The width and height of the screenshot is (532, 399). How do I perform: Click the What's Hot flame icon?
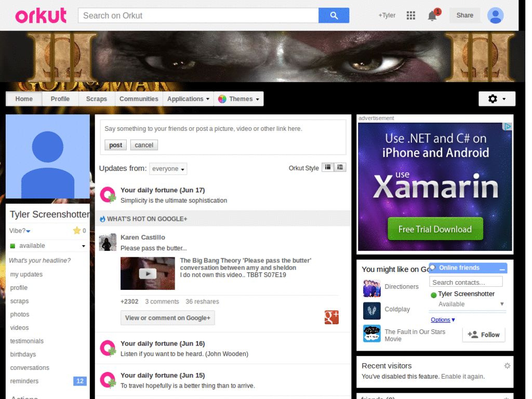pyautogui.click(x=102, y=219)
